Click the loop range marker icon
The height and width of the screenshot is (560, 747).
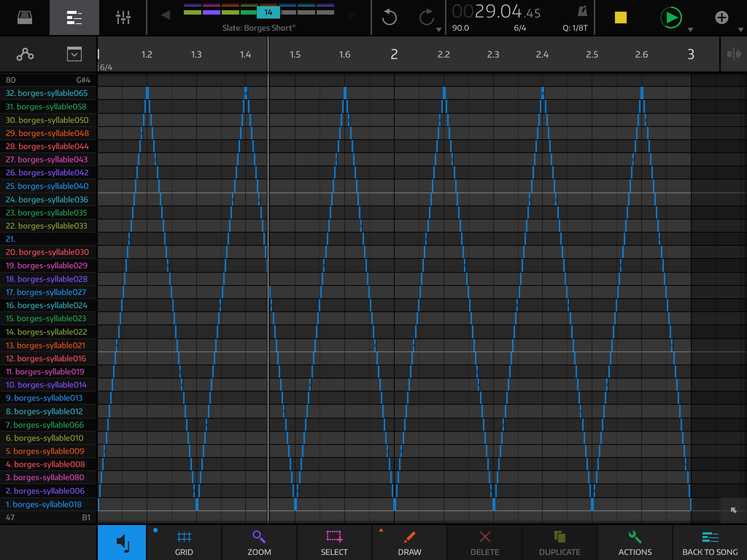(734, 54)
